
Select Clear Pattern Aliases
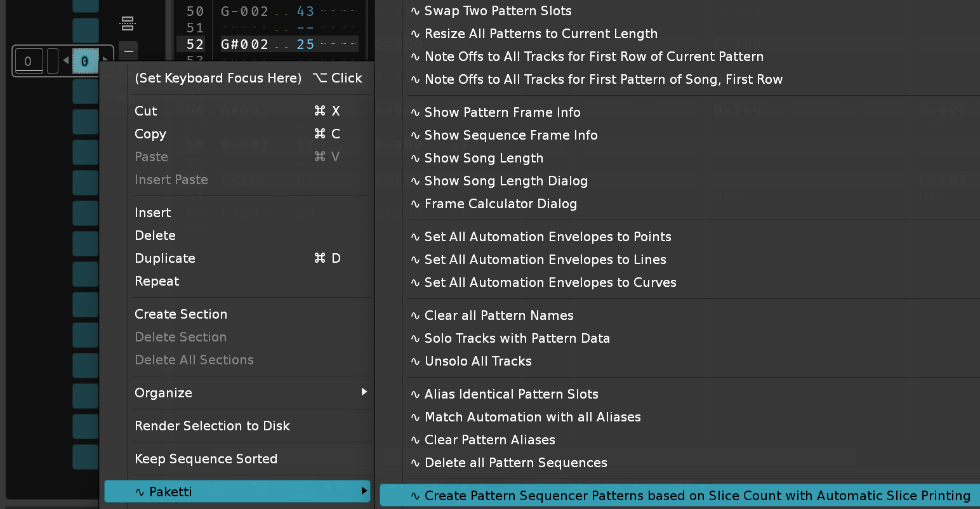489,440
